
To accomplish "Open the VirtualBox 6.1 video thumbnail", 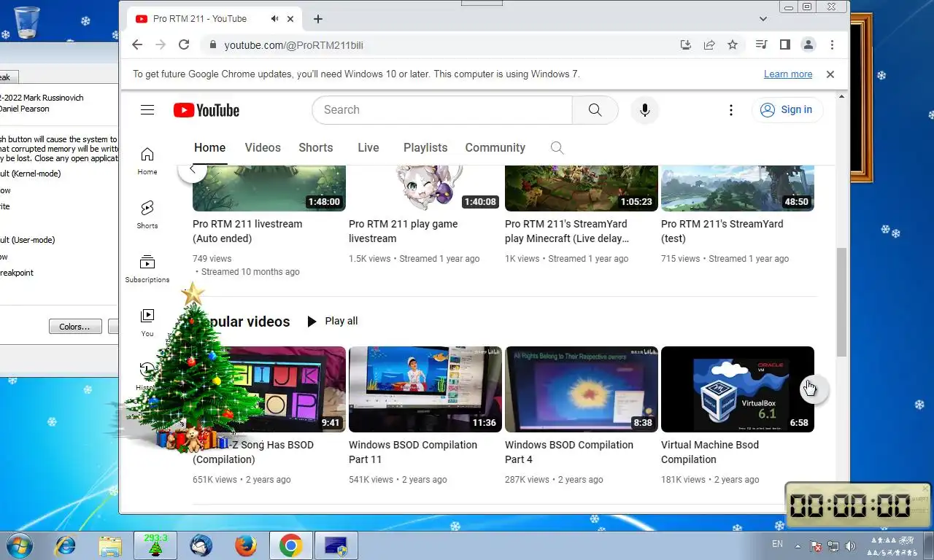I will (x=738, y=389).
